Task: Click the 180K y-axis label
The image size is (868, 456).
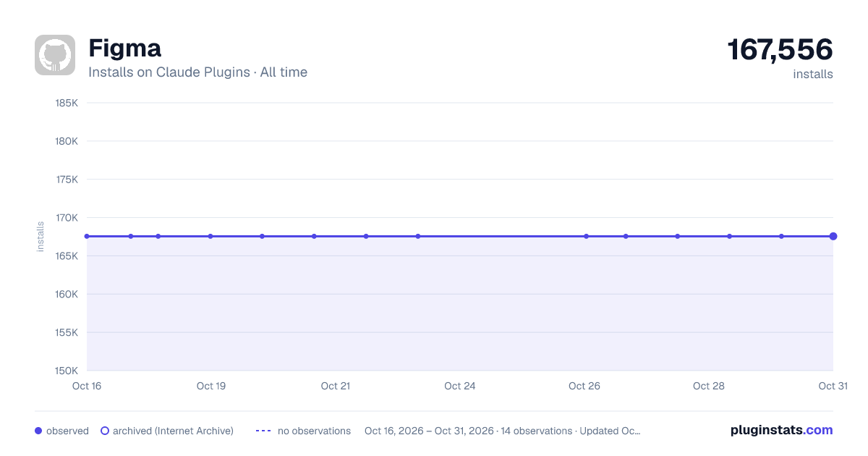Action: 67,141
